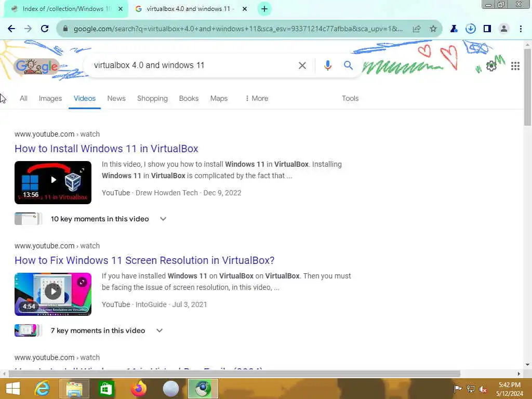Click the taskbar clock showing 5:42 PM

pyautogui.click(x=510, y=389)
